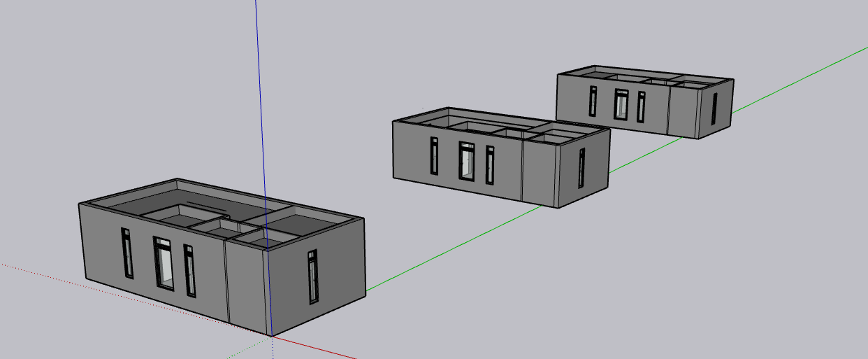Click the axes origin point where the axes meet

coord(271,337)
